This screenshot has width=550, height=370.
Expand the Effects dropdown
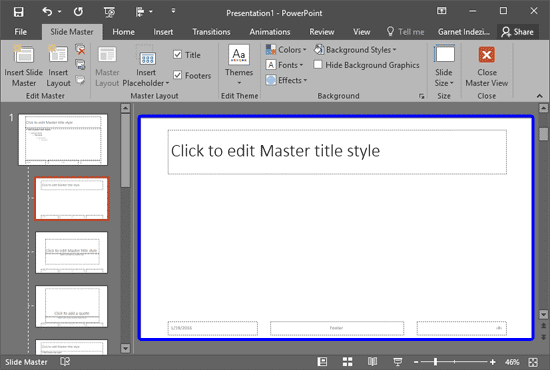click(286, 80)
